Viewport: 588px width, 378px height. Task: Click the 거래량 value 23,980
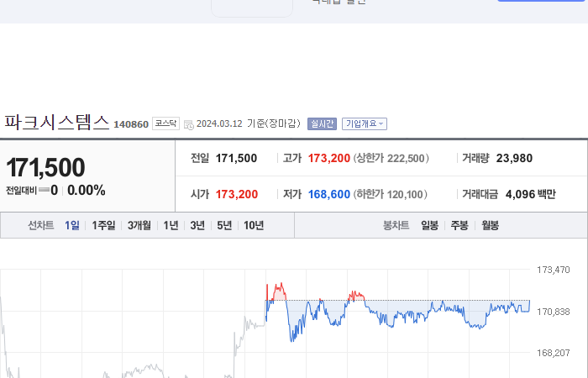click(x=514, y=158)
